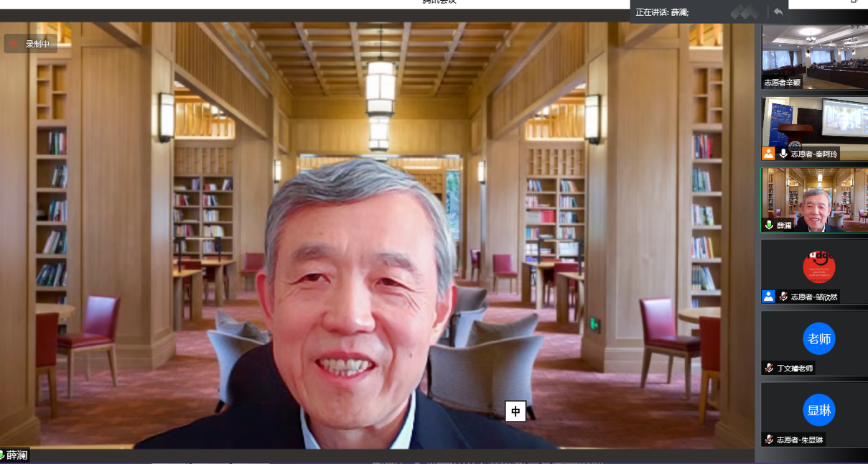Click the 正在讲话: 薛澜 speaking label
The height and width of the screenshot is (464, 868).
click(x=662, y=12)
